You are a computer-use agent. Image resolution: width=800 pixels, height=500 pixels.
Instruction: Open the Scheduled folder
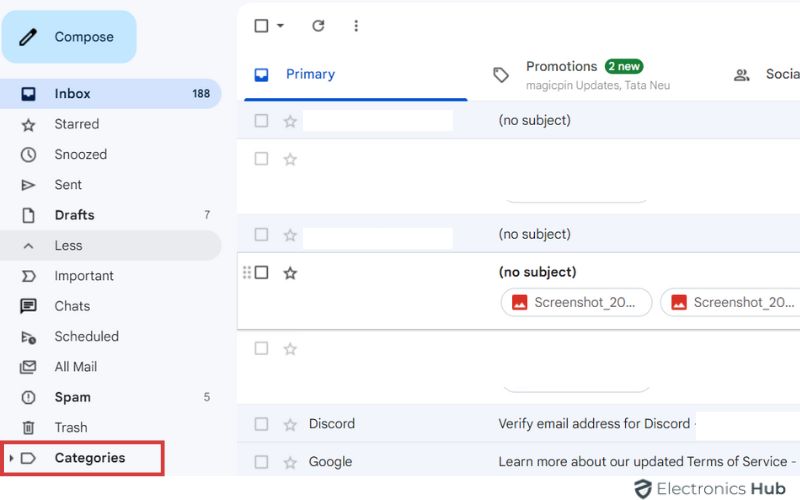pyautogui.click(x=86, y=336)
